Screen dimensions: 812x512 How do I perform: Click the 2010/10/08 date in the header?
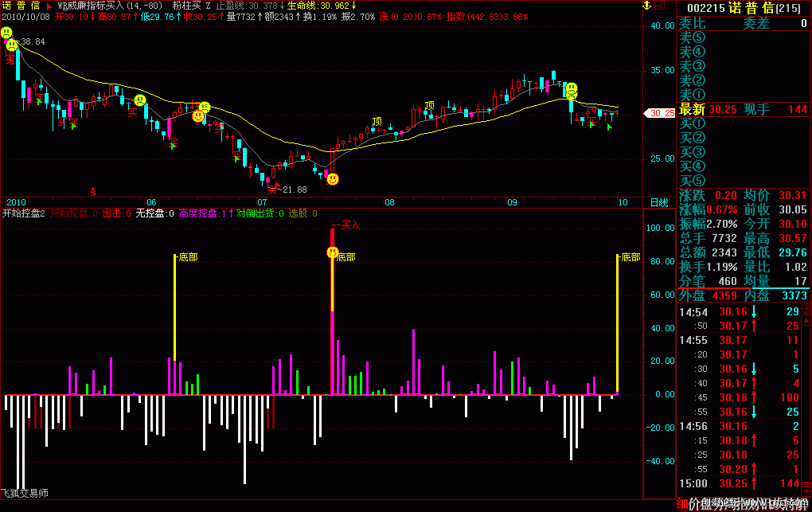(x=26, y=17)
